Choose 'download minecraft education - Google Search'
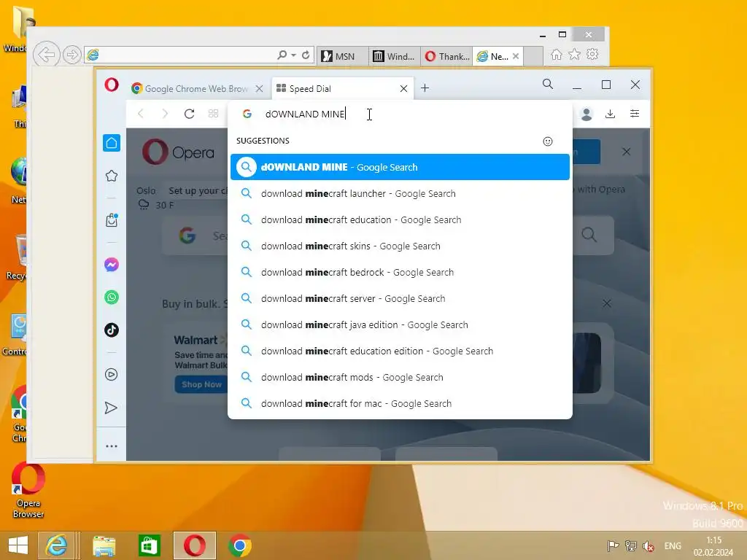Viewport: 747px width, 560px height. 400,219
